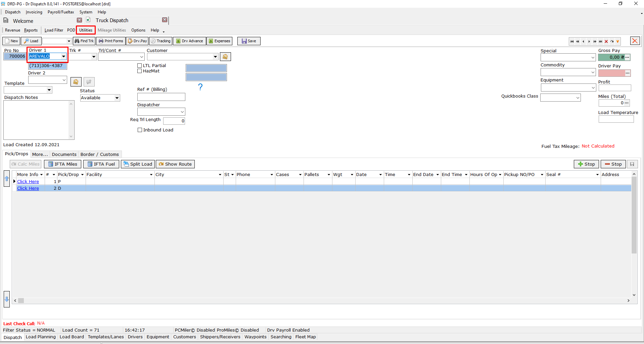Click the first Click Here link in row 1
The width and height of the screenshot is (644, 344).
tap(28, 181)
